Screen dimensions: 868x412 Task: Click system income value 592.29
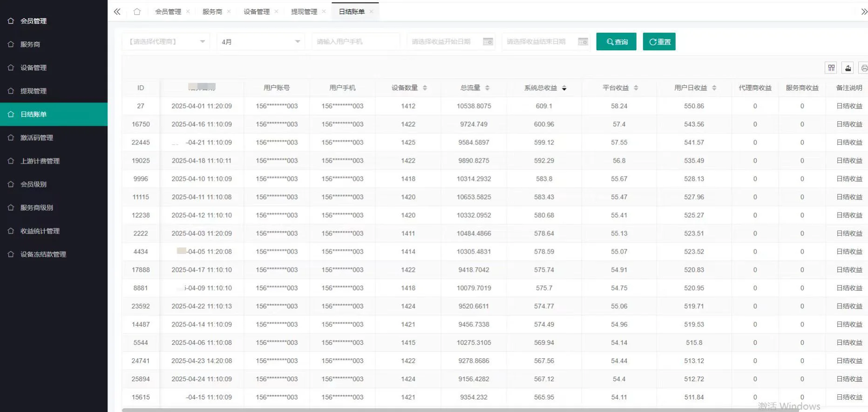pyautogui.click(x=544, y=160)
